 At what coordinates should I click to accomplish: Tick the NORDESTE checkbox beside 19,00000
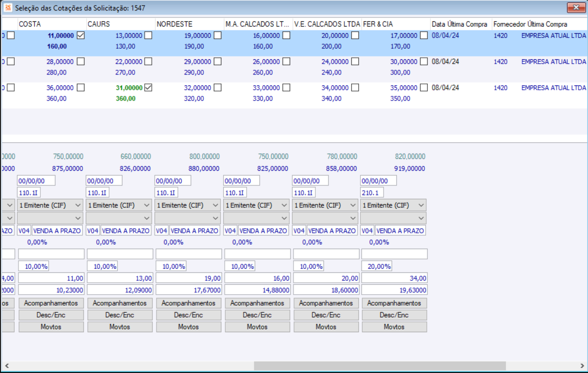point(218,36)
